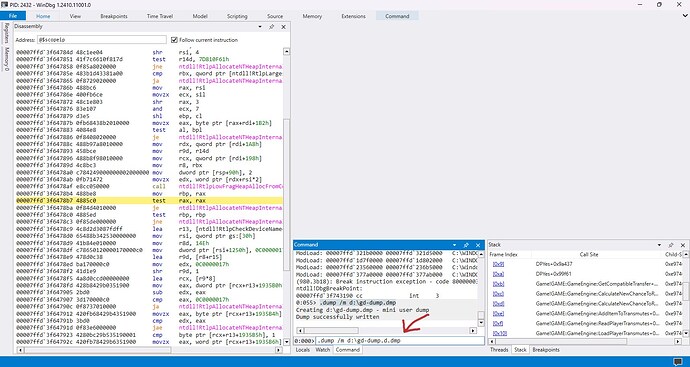Open the Source ribbon tab
Screen dimensions: 690x367
(275, 16)
